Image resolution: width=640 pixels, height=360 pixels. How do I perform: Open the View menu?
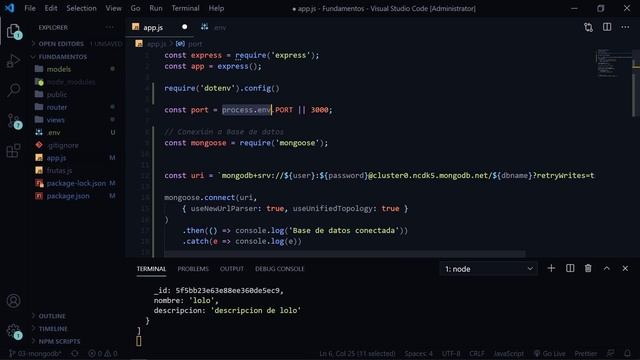point(113,8)
